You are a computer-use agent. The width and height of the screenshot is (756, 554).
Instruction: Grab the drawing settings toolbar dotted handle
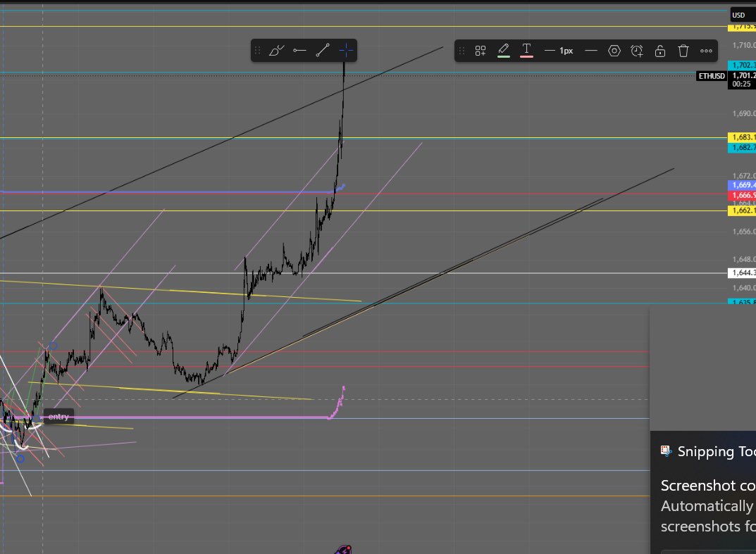point(461,51)
